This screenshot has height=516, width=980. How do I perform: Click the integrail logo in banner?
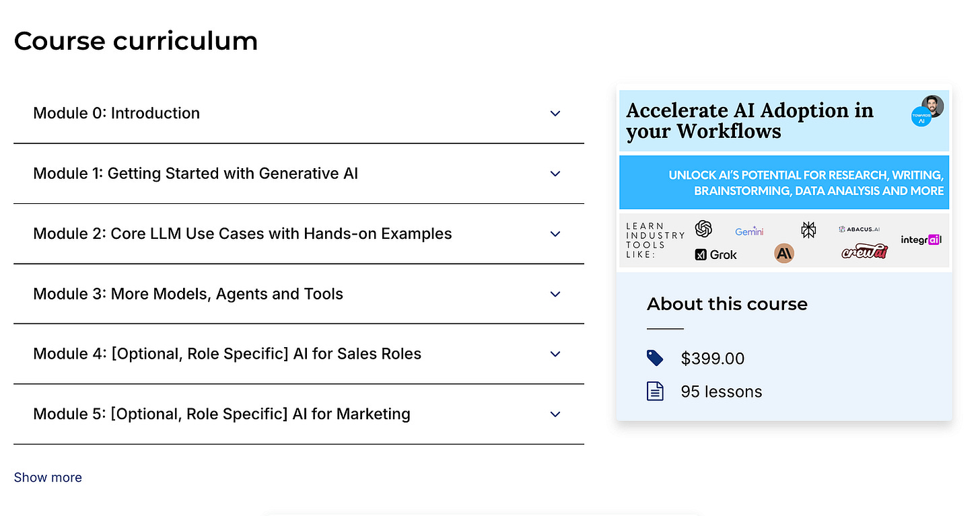[x=921, y=239]
